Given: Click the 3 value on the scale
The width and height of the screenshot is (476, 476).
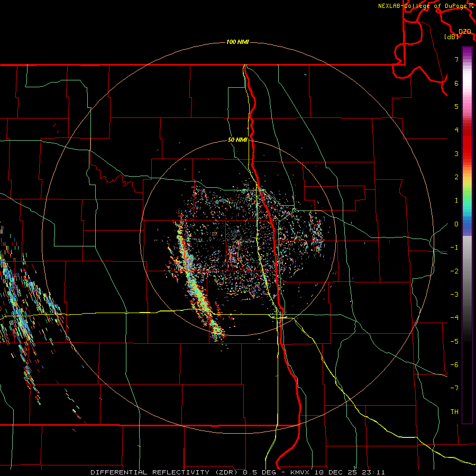Looking at the screenshot, I should pyautogui.click(x=456, y=153).
